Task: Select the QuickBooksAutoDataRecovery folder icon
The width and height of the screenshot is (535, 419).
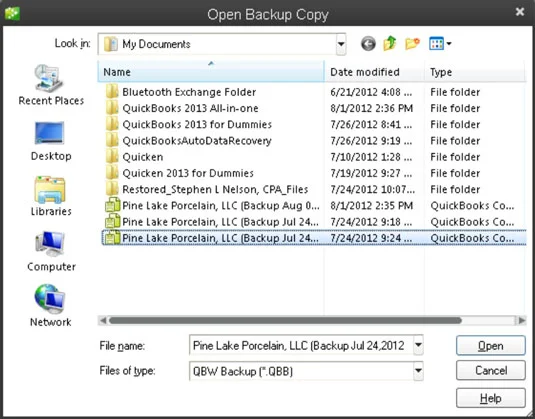Action: click(112, 141)
